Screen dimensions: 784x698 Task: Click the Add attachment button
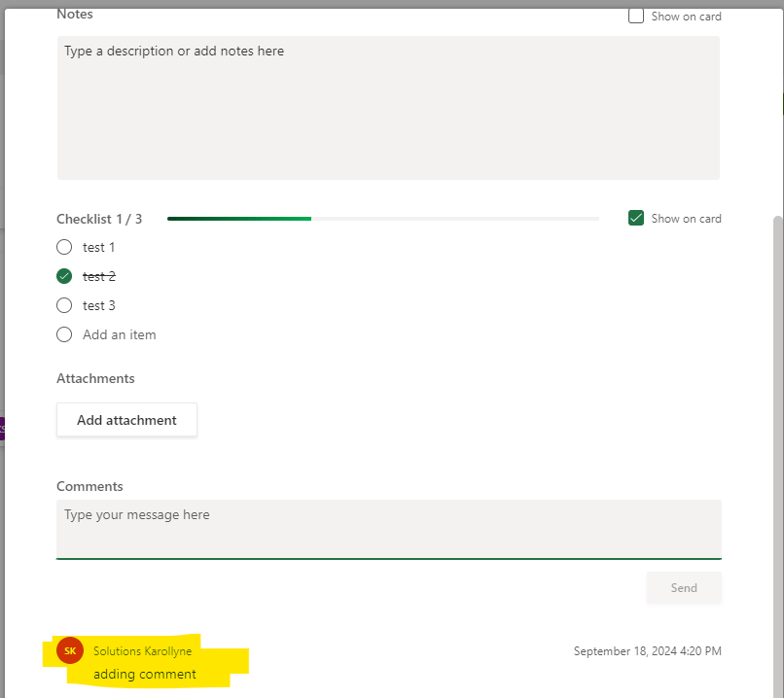tap(126, 420)
